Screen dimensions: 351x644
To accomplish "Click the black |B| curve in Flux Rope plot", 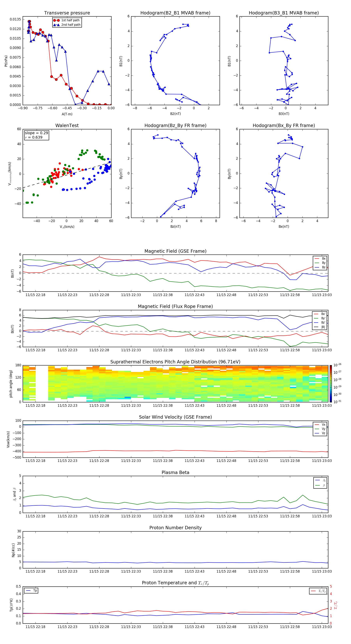I will pyautogui.click(x=175, y=316).
